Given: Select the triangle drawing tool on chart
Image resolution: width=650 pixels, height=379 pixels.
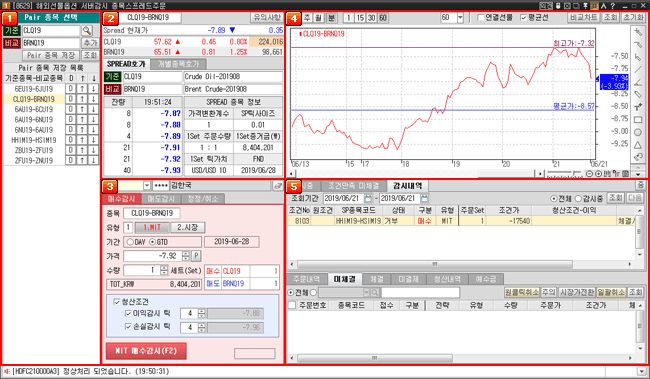Looking at the screenshot, I should coord(638,145).
